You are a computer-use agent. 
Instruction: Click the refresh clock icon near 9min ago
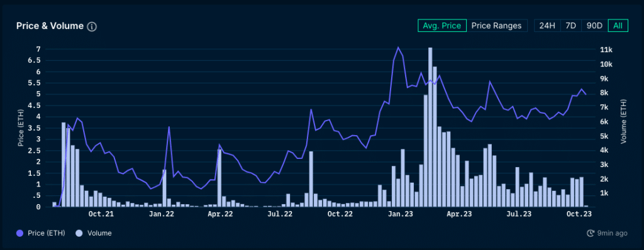(x=591, y=233)
